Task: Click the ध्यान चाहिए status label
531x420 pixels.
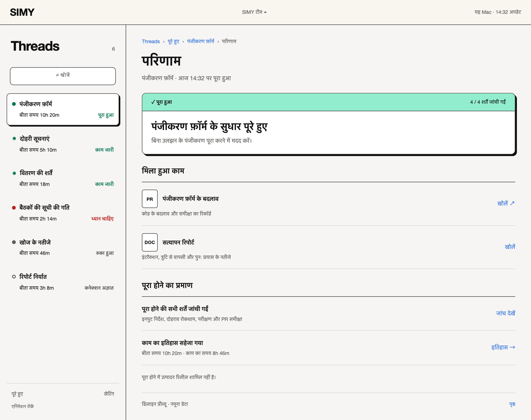Action: coord(103,219)
